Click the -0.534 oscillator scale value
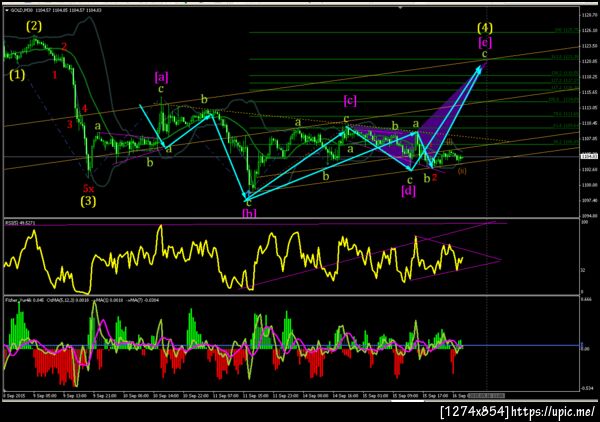Viewport: 600px width, 422px height. tap(587, 388)
